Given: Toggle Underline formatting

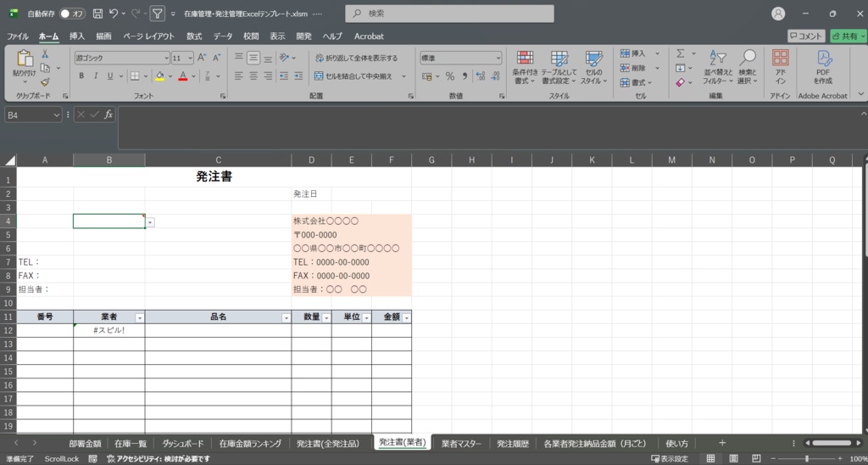Looking at the screenshot, I should [110, 76].
